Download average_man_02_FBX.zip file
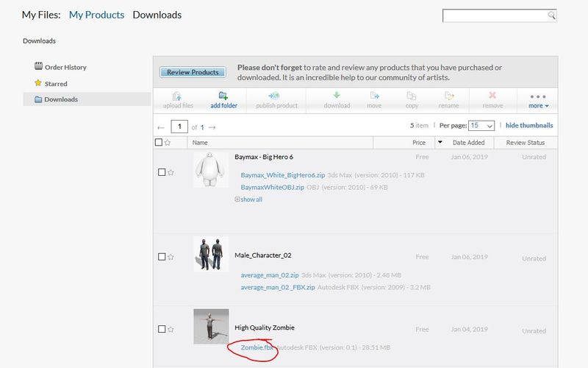 pyautogui.click(x=278, y=287)
